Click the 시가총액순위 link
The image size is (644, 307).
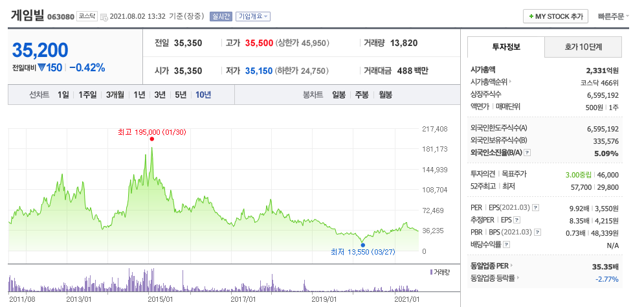coord(488,82)
